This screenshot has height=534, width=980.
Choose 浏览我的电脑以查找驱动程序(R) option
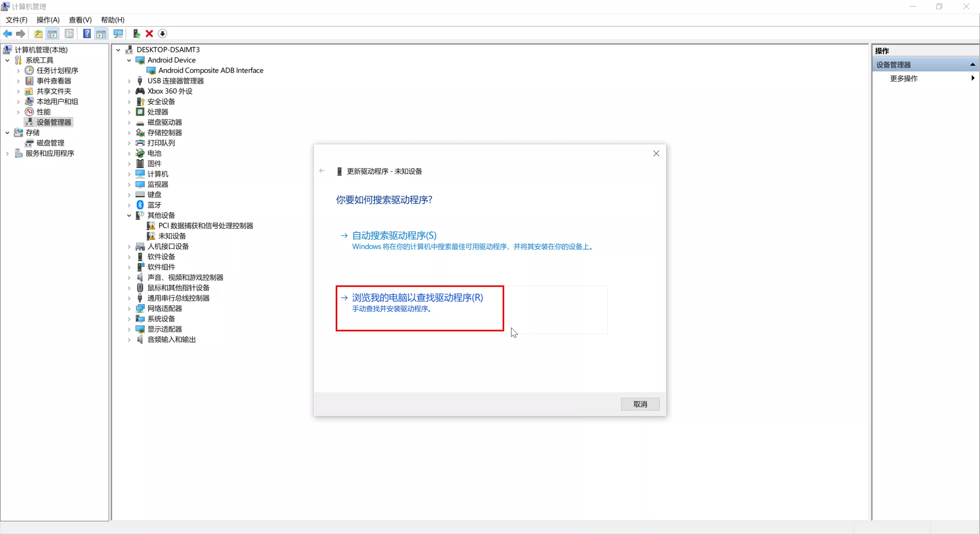pos(417,298)
